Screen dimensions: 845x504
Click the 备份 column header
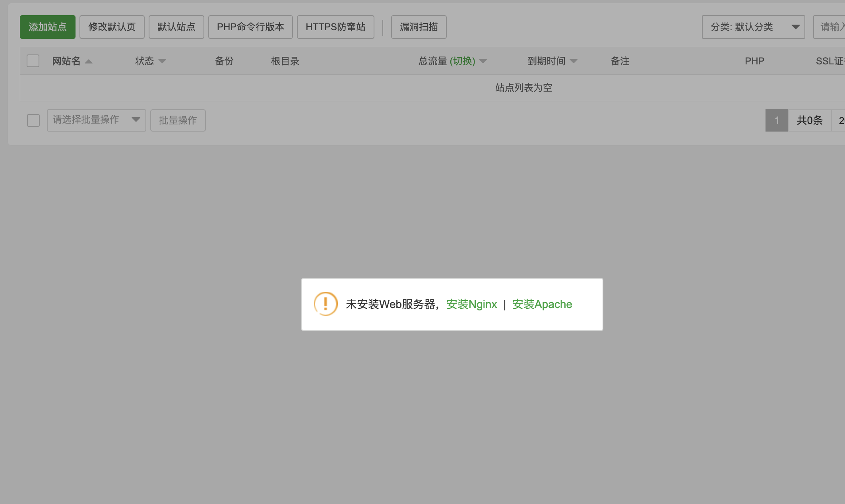coord(224,61)
